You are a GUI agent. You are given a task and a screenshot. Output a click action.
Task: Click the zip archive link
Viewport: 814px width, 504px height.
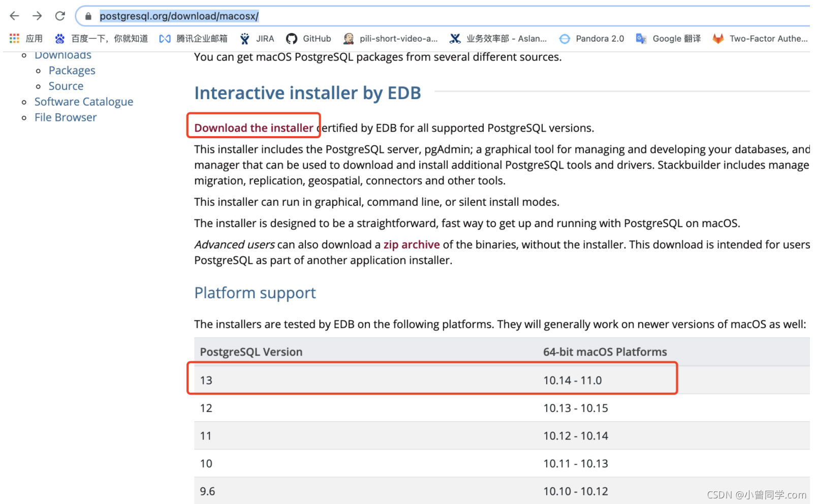tap(412, 245)
